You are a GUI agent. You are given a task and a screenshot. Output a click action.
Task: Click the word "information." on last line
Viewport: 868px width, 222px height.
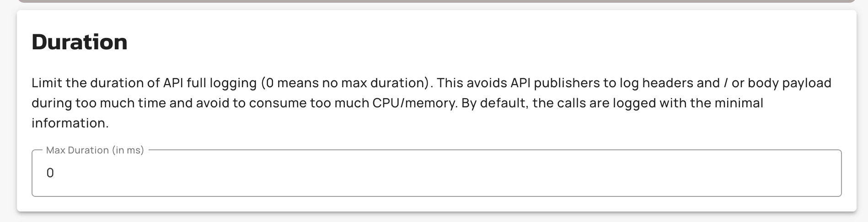pos(70,123)
